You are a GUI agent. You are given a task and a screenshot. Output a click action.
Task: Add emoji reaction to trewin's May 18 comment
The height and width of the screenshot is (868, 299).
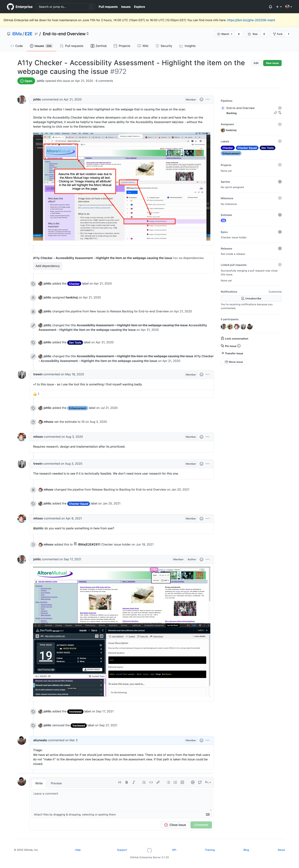[x=201, y=374]
